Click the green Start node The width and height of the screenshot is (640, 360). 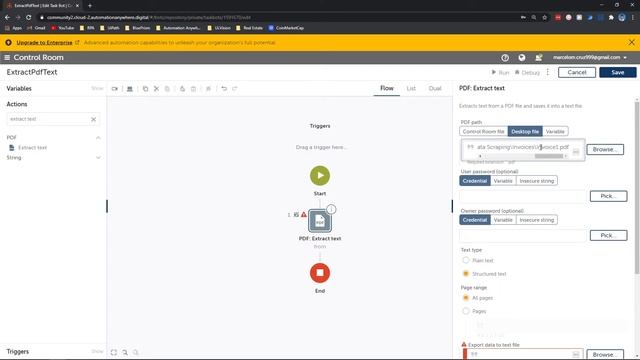click(320, 176)
